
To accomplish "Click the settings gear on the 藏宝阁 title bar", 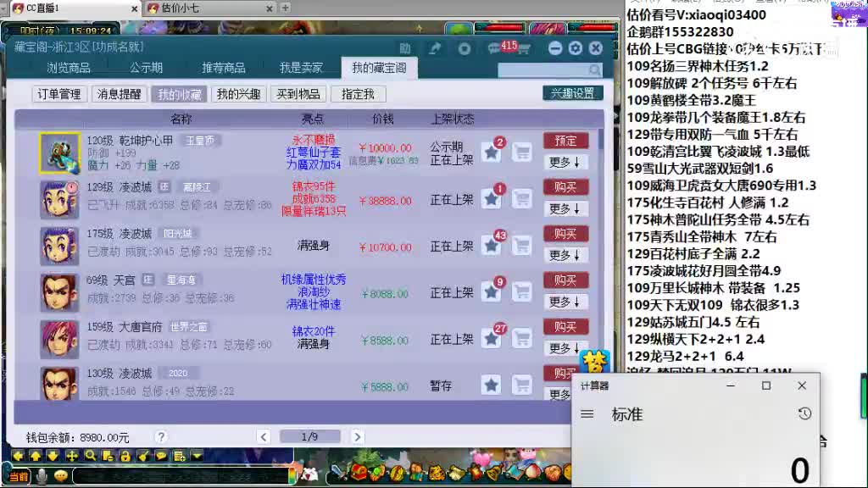I will click(576, 48).
